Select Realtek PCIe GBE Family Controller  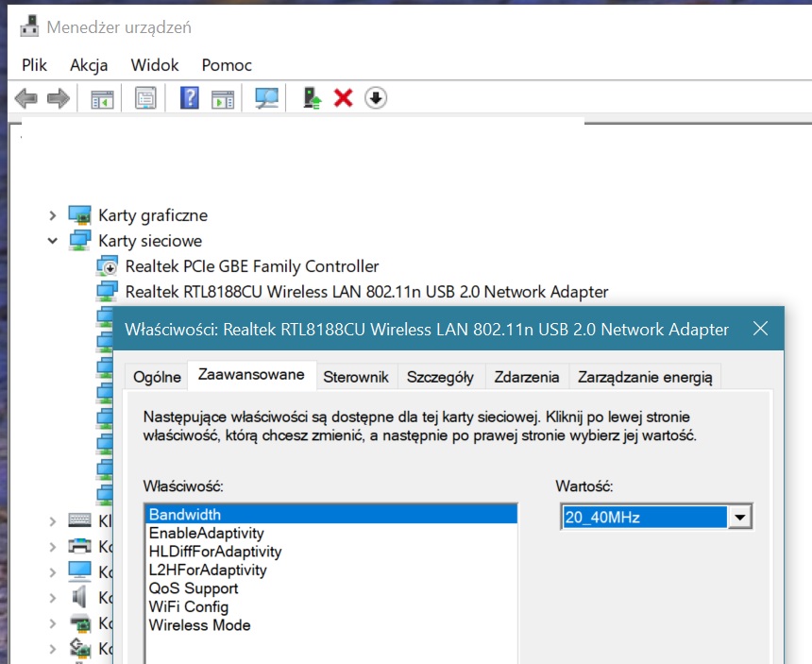[252, 265]
